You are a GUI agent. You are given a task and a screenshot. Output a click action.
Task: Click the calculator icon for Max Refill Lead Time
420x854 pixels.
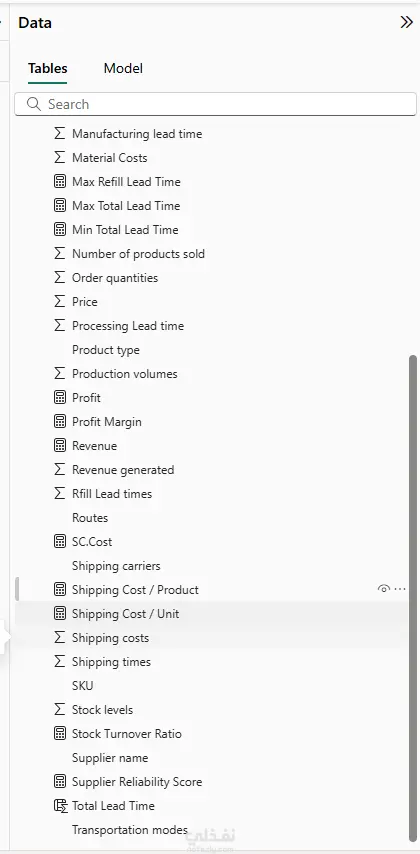[x=60, y=182]
